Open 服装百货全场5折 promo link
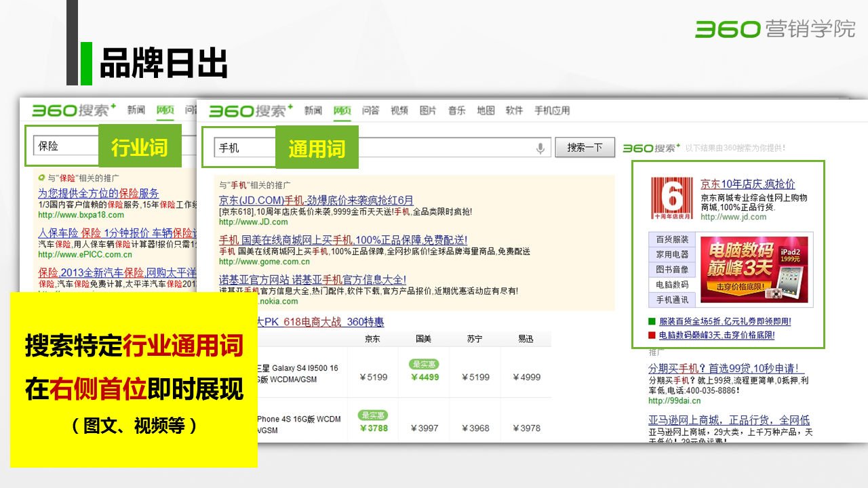868x488 pixels. click(725, 321)
